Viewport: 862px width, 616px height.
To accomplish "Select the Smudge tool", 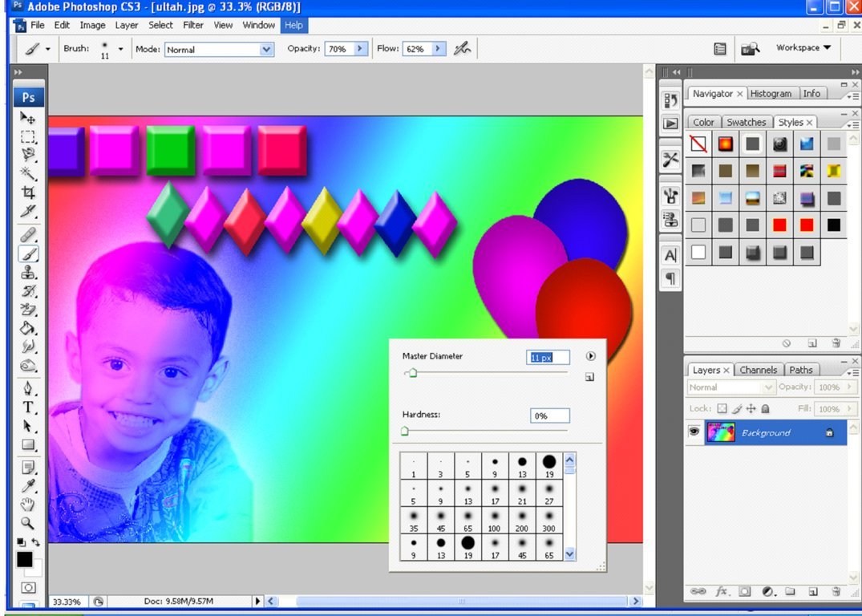I will pyautogui.click(x=27, y=346).
